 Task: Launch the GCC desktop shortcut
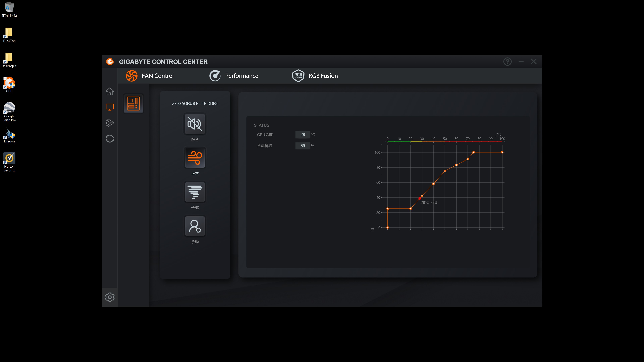pos(9,85)
